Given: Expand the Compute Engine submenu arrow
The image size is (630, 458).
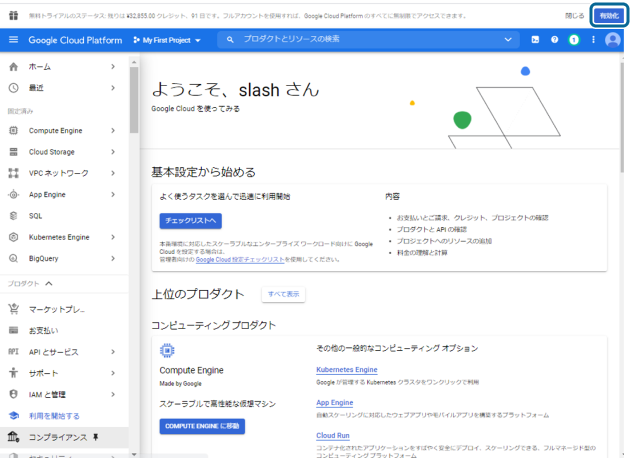Looking at the screenshot, I should tap(112, 130).
